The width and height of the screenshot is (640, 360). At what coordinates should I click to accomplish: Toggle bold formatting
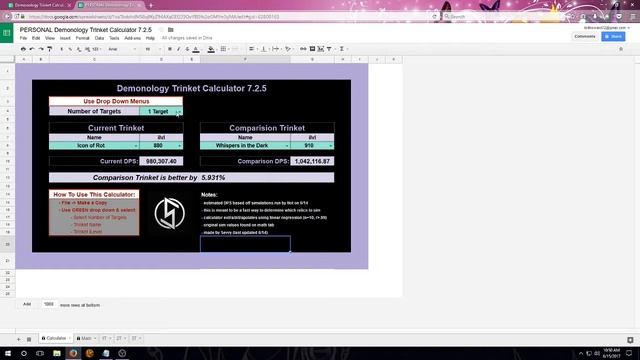170,49
